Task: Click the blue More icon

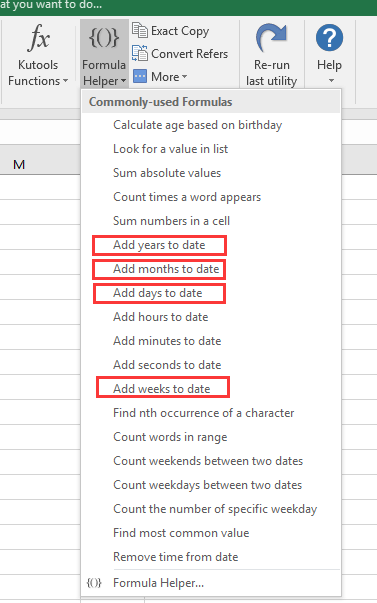Action: click(x=140, y=76)
